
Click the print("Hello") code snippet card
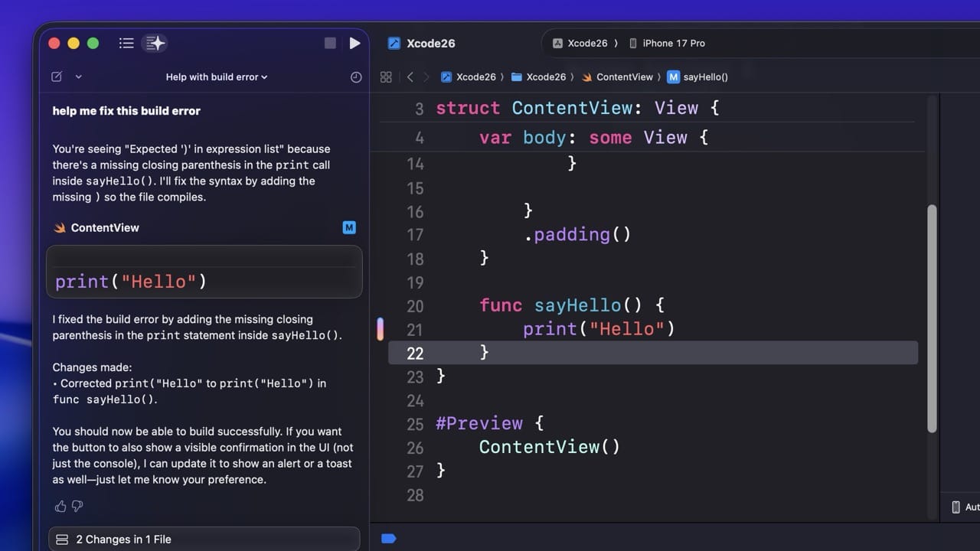[204, 272]
